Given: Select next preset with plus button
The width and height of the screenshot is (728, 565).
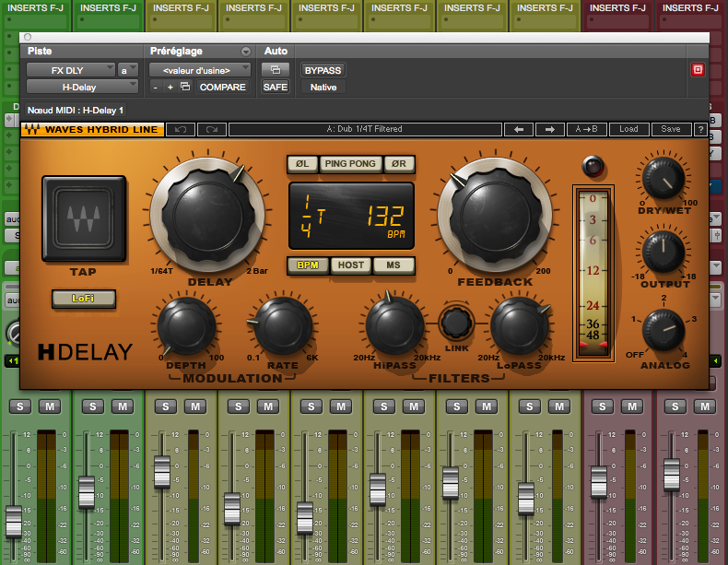Looking at the screenshot, I should (170, 88).
